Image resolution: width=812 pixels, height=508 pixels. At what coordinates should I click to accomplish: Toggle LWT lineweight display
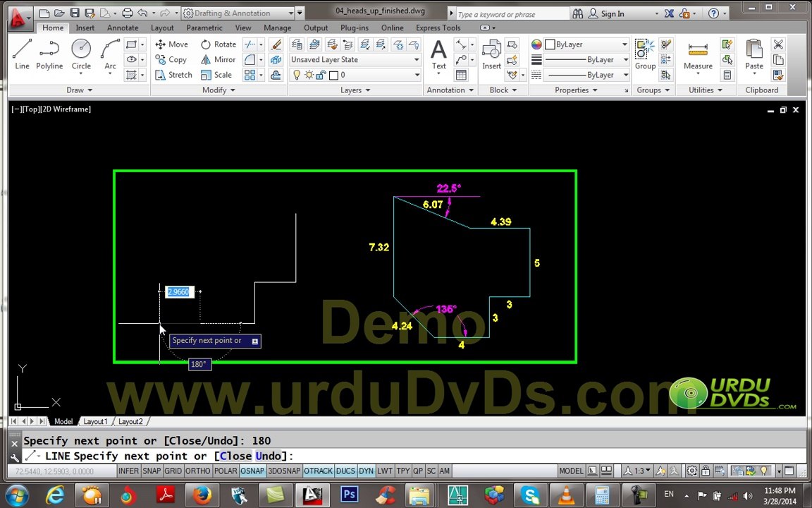click(x=385, y=471)
